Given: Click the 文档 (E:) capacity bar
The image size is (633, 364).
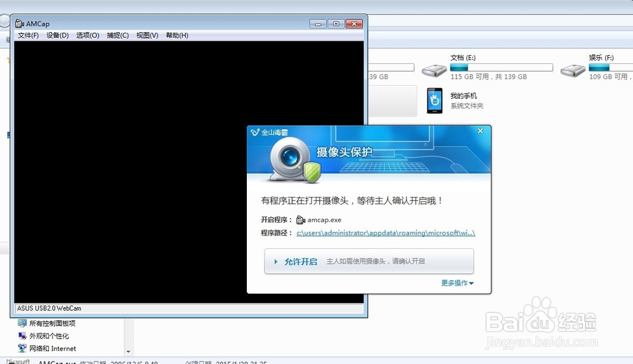Looking at the screenshot, I should [x=501, y=67].
